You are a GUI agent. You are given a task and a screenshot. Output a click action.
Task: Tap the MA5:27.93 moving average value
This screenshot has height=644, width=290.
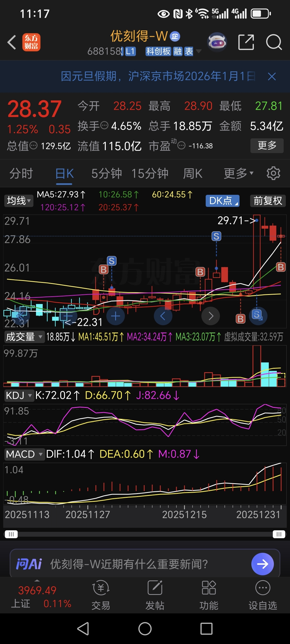[61, 195]
